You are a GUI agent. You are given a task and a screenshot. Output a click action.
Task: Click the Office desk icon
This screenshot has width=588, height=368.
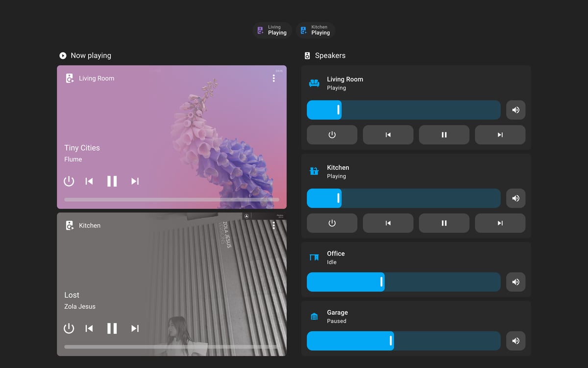(314, 258)
